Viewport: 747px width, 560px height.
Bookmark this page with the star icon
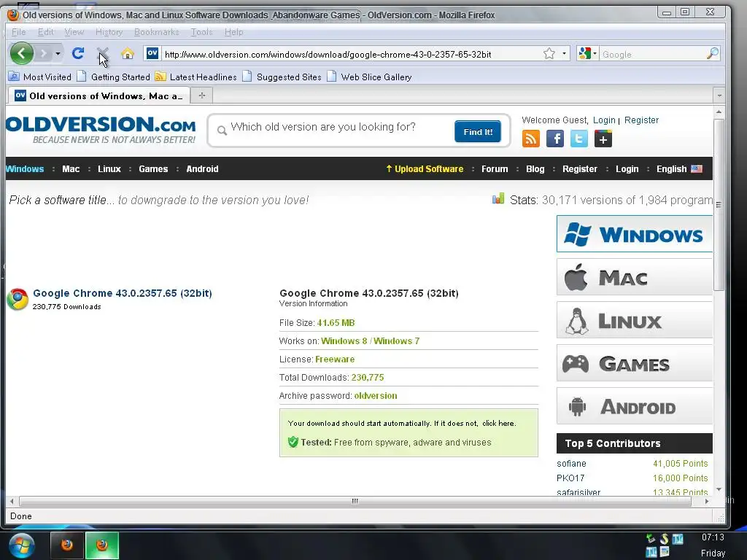(x=549, y=54)
